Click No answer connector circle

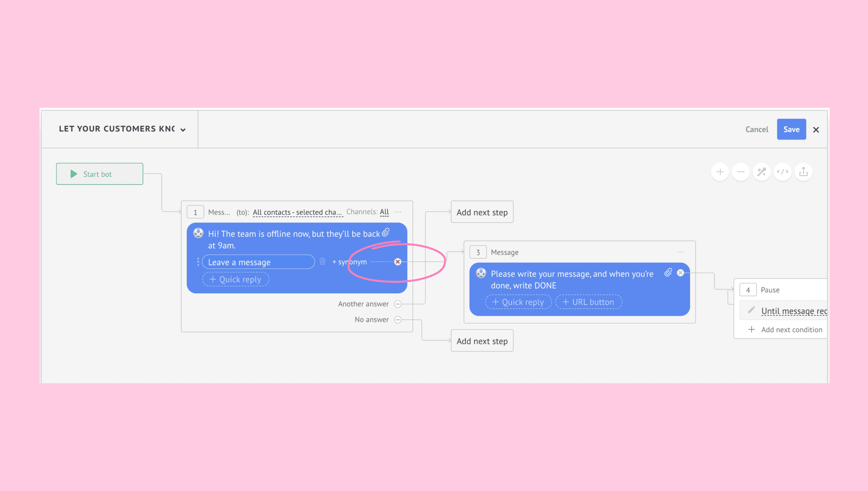(398, 320)
